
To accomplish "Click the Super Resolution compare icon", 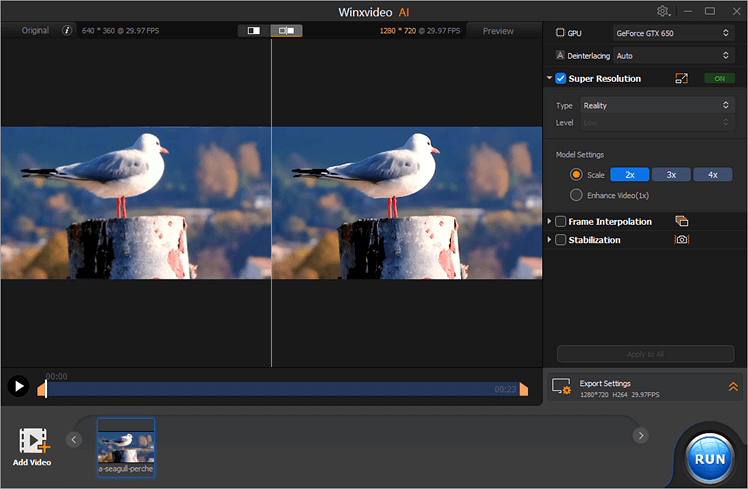I will [x=682, y=78].
